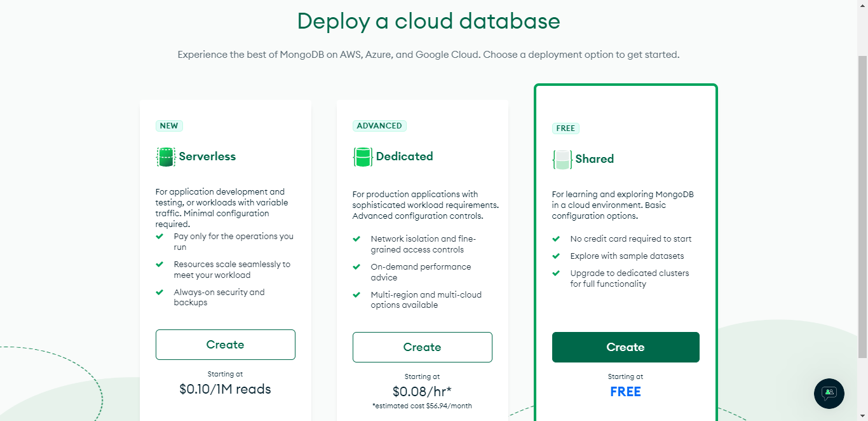The width and height of the screenshot is (868, 421).
Task: Click the blue FREE price text
Action: pyautogui.click(x=626, y=392)
